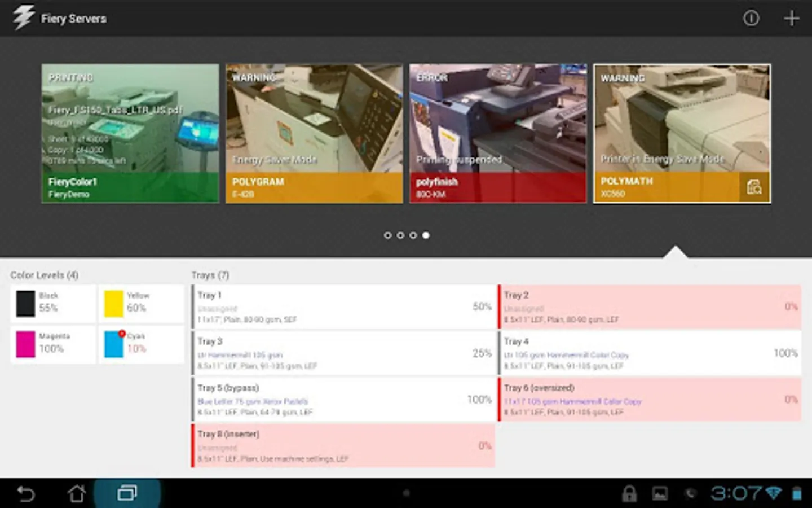Go to third page indicator dot
Viewport: 812px width, 508px height.
(413, 235)
